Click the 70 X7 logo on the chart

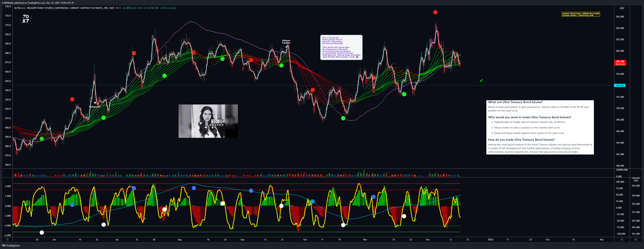pos(26,19)
